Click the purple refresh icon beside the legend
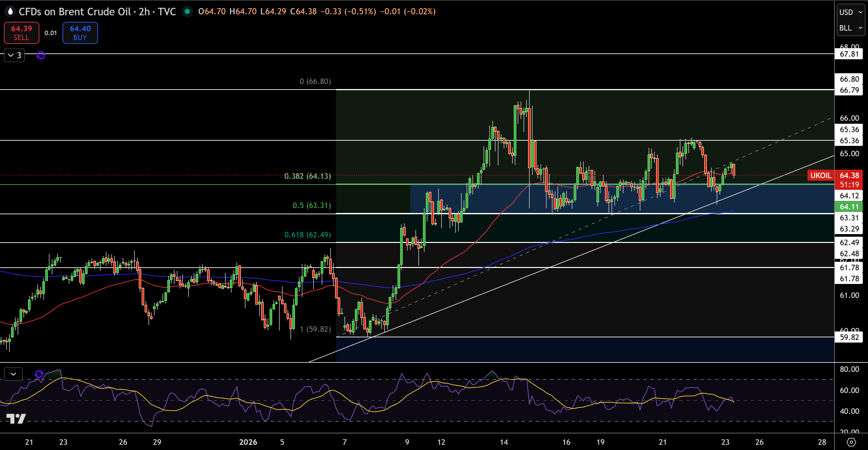This screenshot has width=868, height=450. [x=41, y=55]
